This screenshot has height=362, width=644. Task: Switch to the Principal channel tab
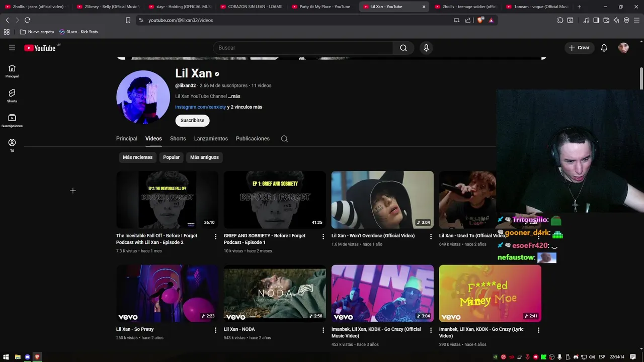[127, 139]
